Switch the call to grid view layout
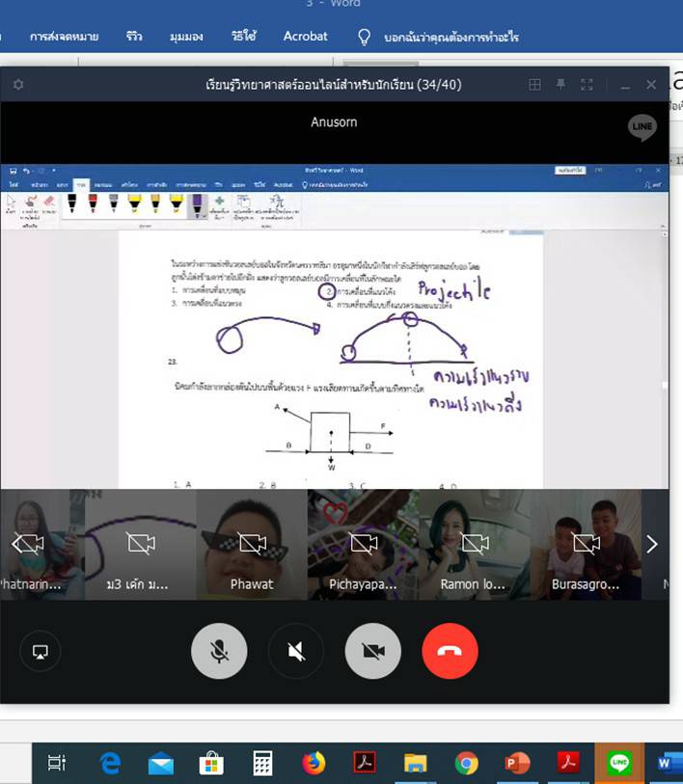Image resolution: width=683 pixels, height=784 pixels. (534, 85)
